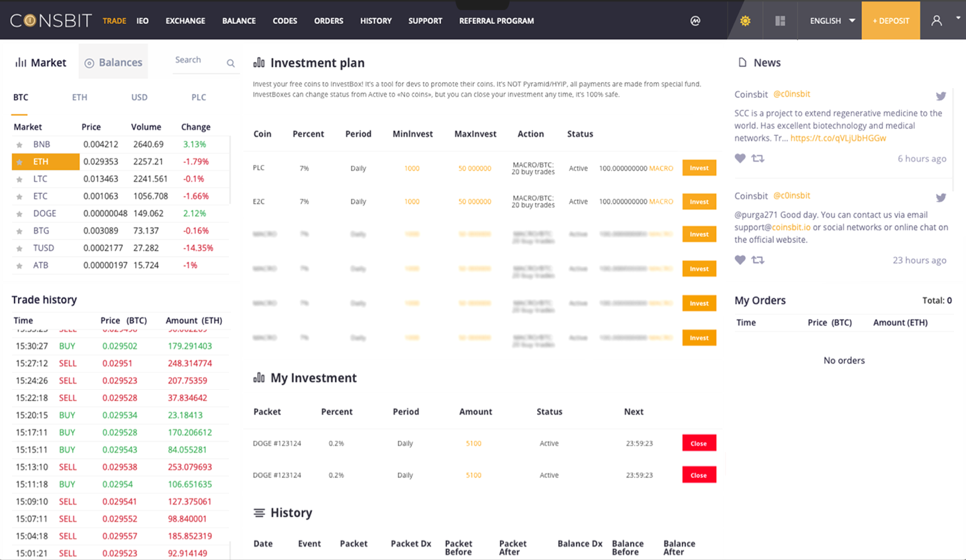Open the HISTORY menu item
Screen dimensions: 966x560
point(376,21)
